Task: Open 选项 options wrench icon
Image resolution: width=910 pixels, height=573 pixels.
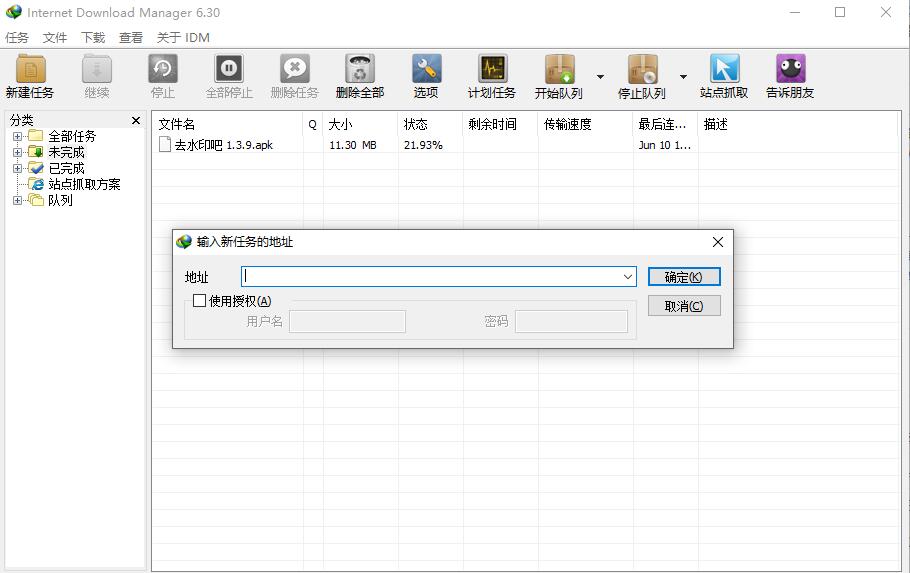Action: (x=426, y=69)
